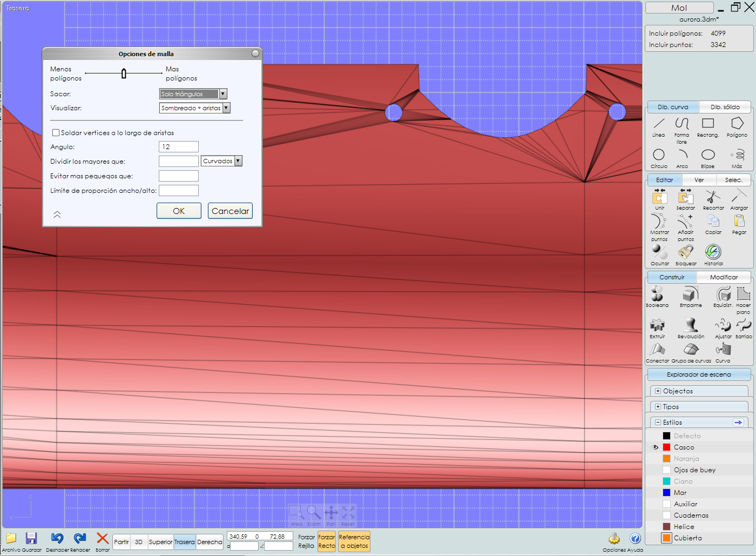Click the Unir join tool

660,199
